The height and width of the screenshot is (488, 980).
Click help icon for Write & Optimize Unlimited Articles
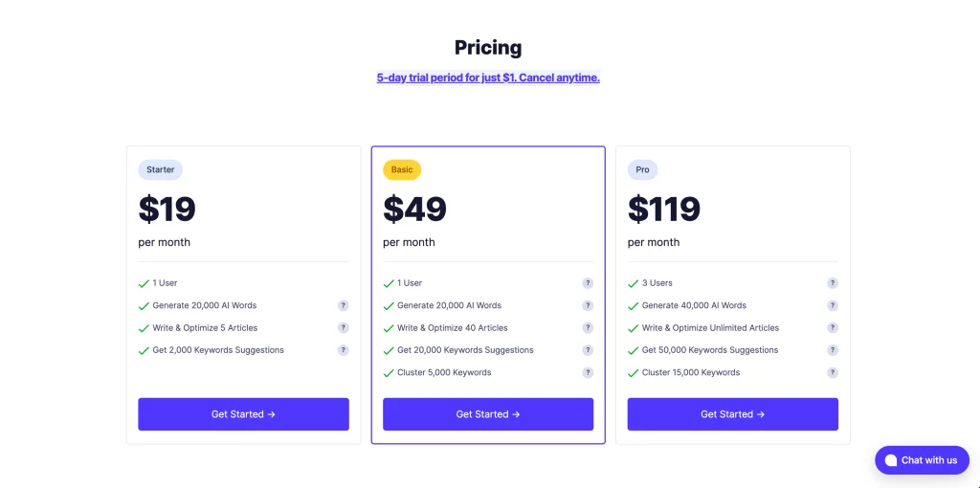(833, 328)
